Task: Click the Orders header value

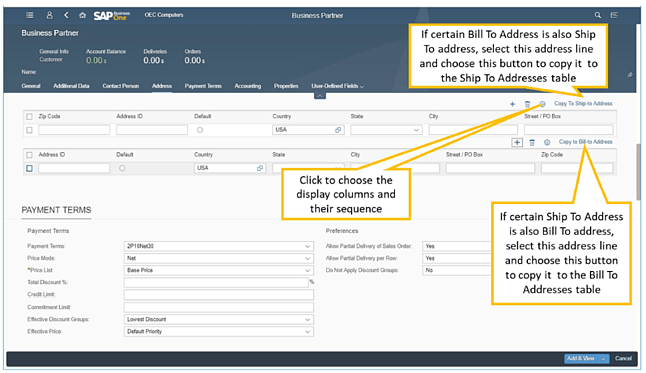Action: [194, 61]
